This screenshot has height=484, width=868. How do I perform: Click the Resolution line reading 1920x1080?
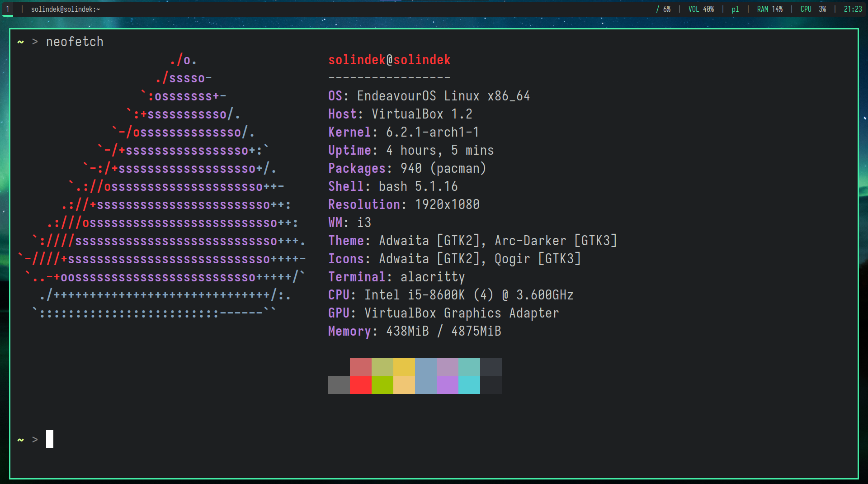pos(404,204)
